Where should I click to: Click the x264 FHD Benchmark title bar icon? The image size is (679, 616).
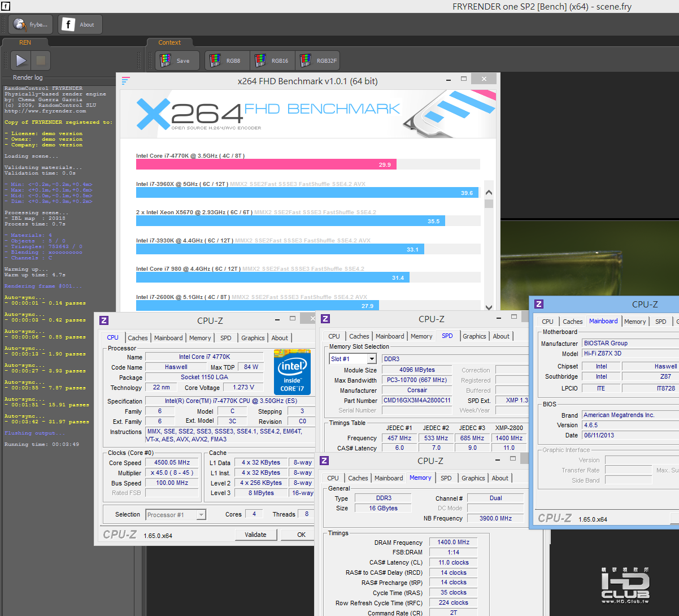(x=125, y=81)
